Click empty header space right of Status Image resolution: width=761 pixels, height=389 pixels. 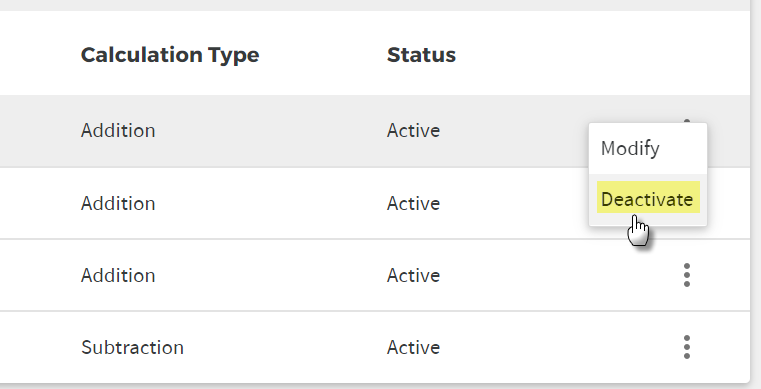[x=602, y=55]
